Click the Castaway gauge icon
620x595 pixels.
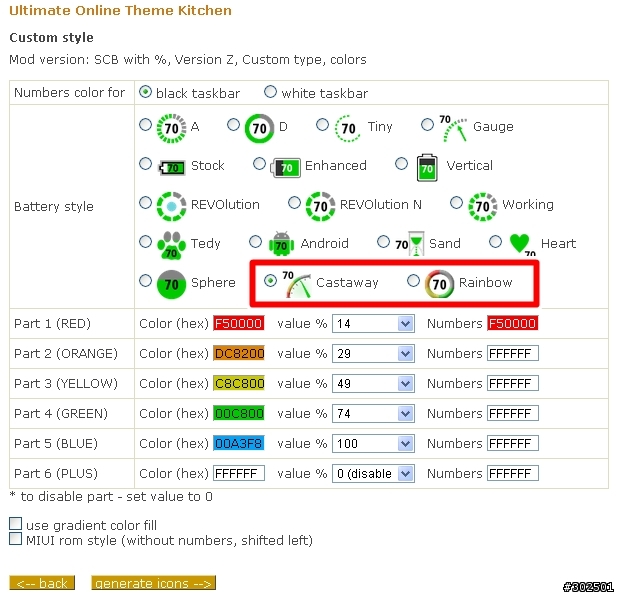(x=297, y=284)
